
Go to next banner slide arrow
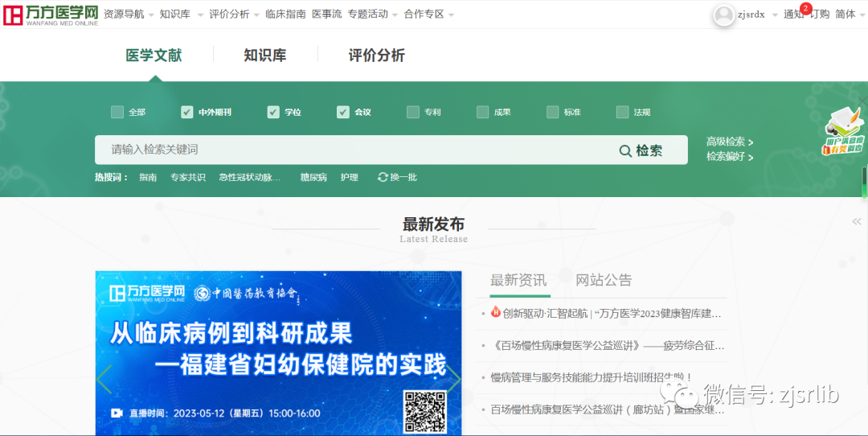point(453,379)
